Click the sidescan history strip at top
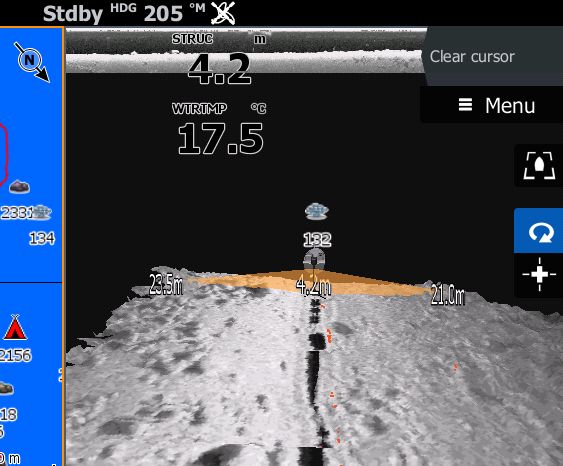563x466 pixels. coord(245,51)
